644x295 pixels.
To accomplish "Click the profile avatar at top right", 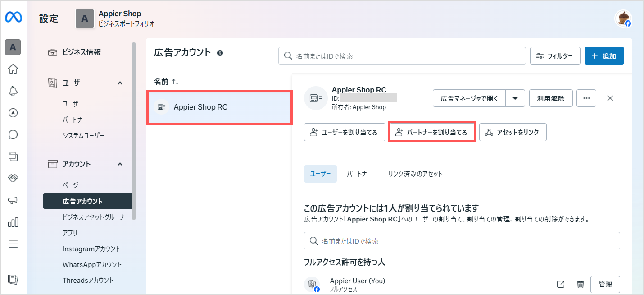I will (x=623, y=18).
